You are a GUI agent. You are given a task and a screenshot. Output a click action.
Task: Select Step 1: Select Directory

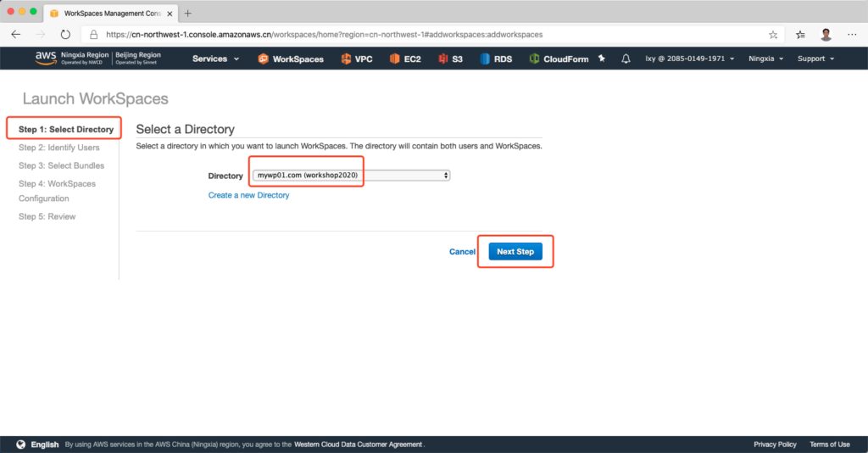click(x=65, y=130)
